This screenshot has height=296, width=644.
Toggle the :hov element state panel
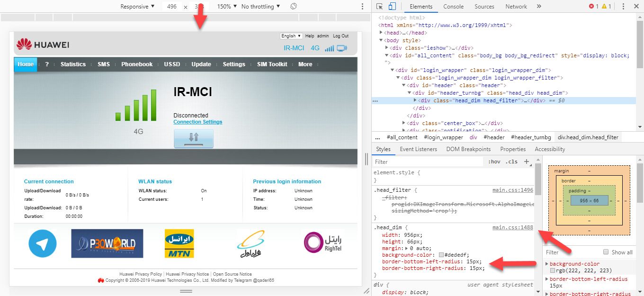click(x=494, y=162)
